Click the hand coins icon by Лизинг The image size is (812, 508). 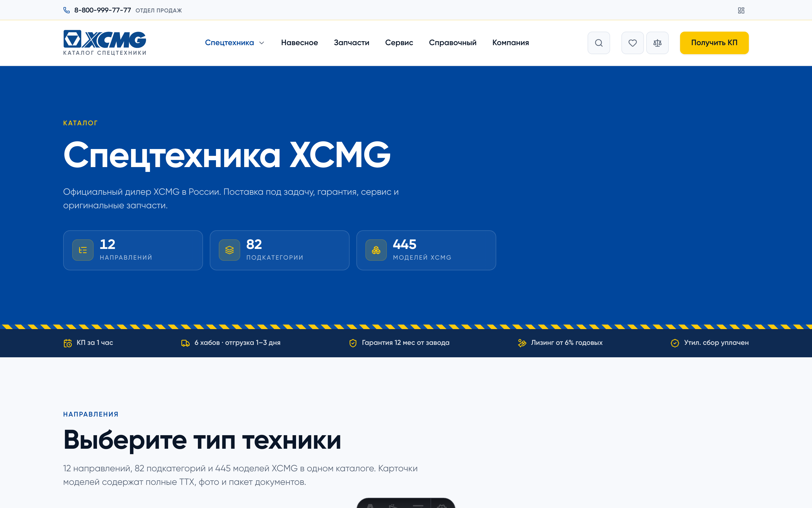pyautogui.click(x=522, y=343)
